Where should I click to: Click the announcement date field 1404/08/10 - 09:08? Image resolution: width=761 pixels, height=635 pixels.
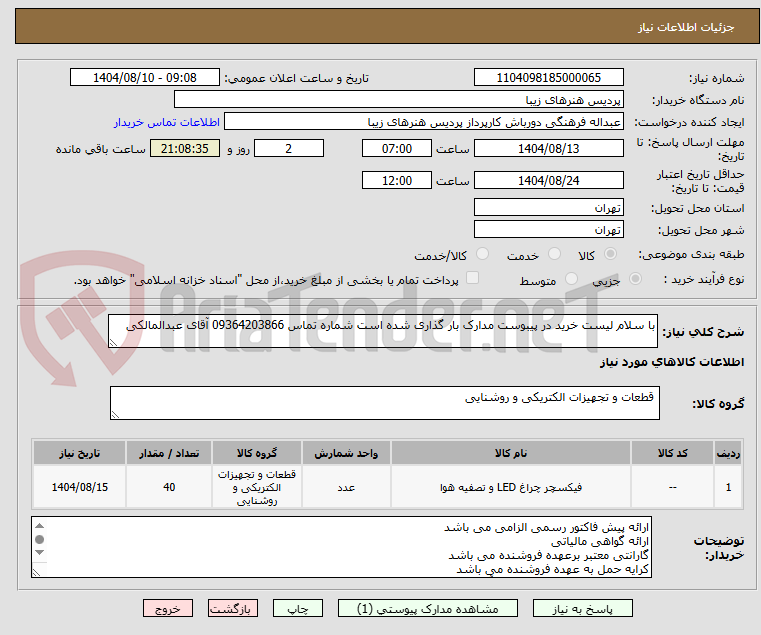click(145, 78)
